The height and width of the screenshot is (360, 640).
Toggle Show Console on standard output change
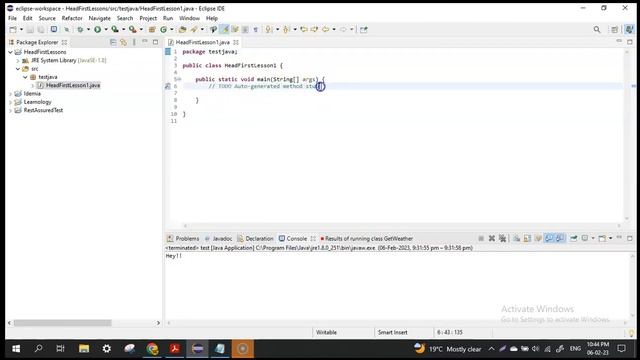pyautogui.click(x=549, y=238)
